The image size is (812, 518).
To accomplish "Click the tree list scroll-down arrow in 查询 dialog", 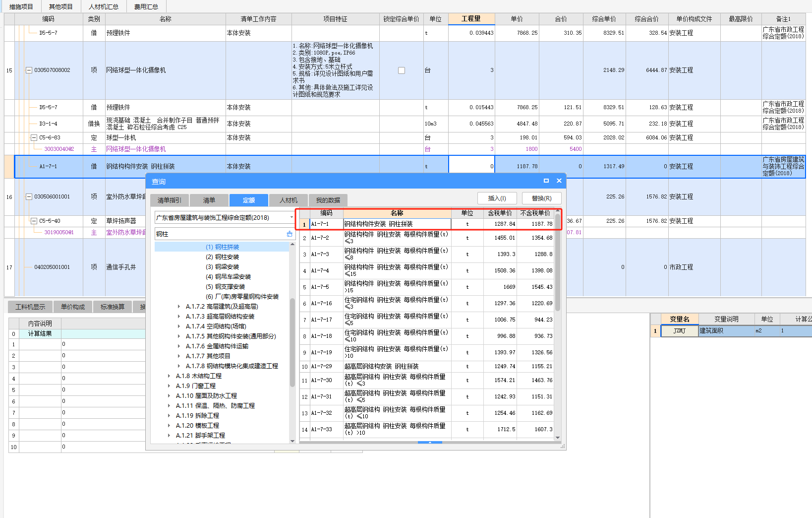I will coord(292,441).
